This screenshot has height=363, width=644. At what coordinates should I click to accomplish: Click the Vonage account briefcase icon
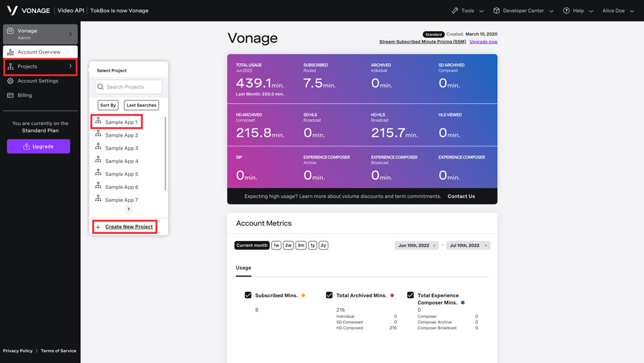[10, 31]
